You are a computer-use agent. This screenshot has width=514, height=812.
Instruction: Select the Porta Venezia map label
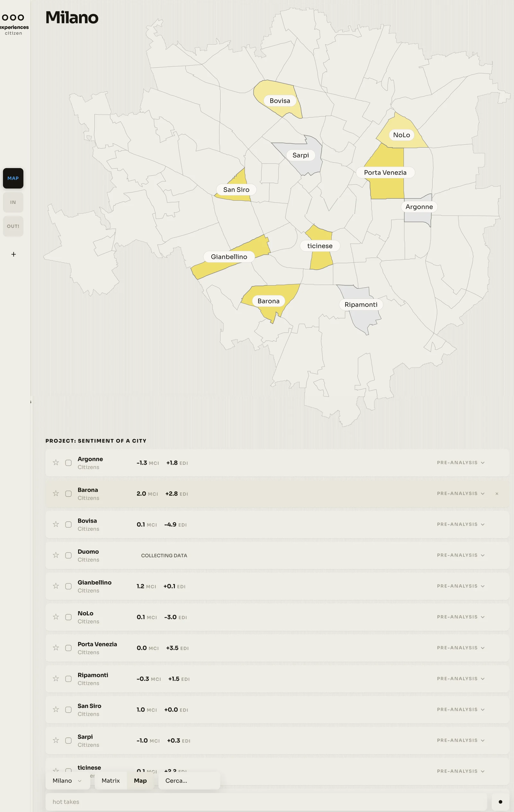point(385,173)
